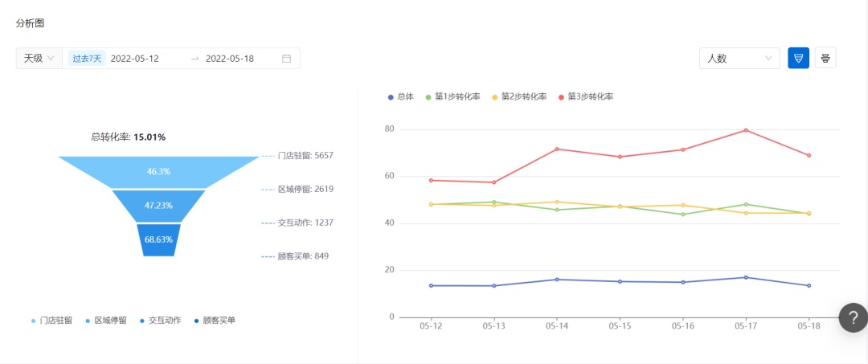Expand the 天级 granularity dropdown
The width and height of the screenshot is (868, 364).
point(39,59)
